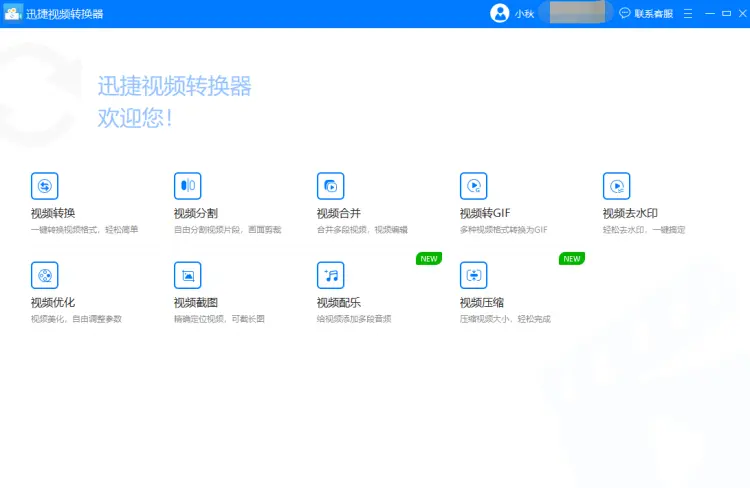
Task: Click the username 小秋
Action: [x=524, y=14]
